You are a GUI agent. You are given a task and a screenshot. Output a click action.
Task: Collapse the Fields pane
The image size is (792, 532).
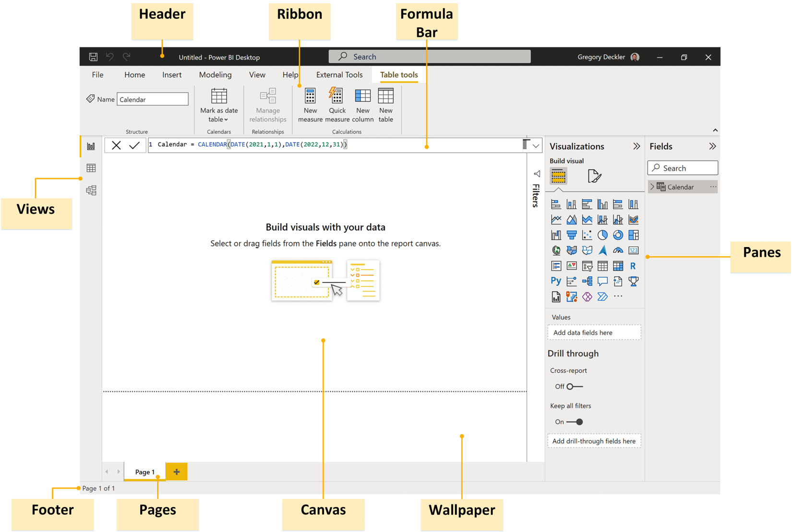coord(712,146)
